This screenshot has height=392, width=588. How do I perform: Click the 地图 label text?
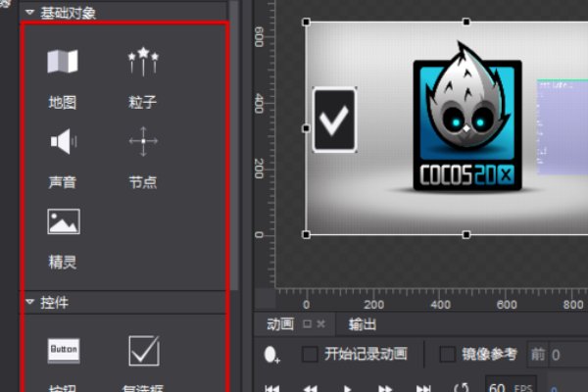pos(63,102)
